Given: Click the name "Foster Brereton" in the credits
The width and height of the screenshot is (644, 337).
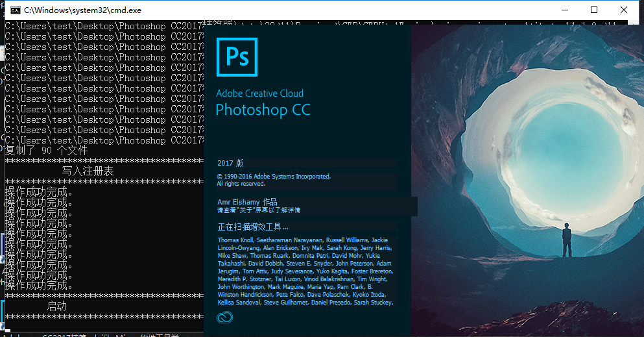Looking at the screenshot, I should [372, 271].
